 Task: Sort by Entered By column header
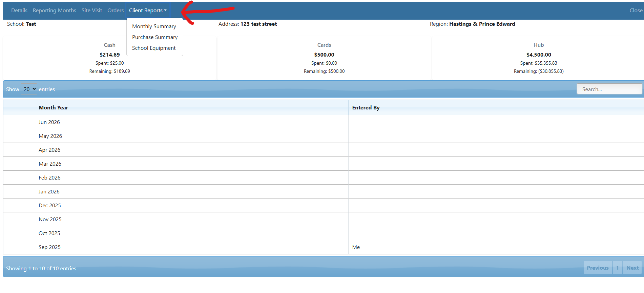366,108
